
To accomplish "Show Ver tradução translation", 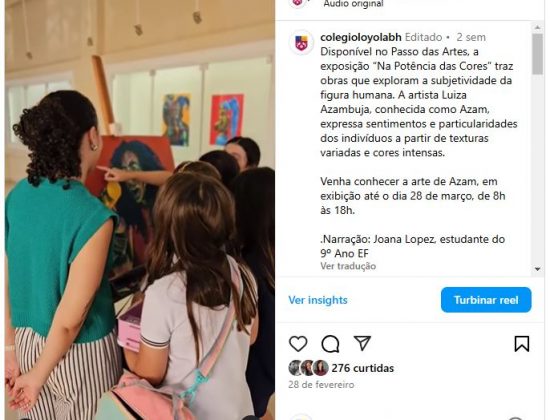I will (x=348, y=266).
